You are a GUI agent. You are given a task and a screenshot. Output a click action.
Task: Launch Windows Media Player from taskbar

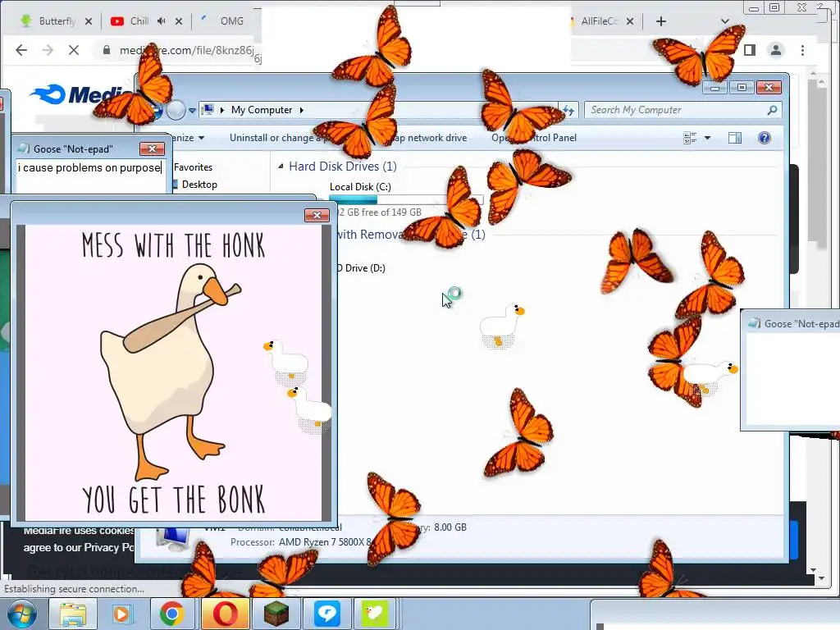121,614
